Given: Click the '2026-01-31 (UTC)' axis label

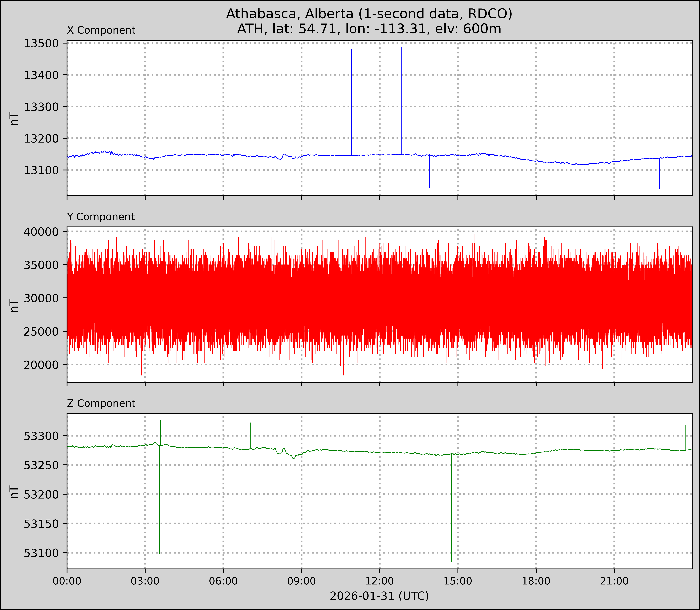Looking at the screenshot, I should point(379,596).
